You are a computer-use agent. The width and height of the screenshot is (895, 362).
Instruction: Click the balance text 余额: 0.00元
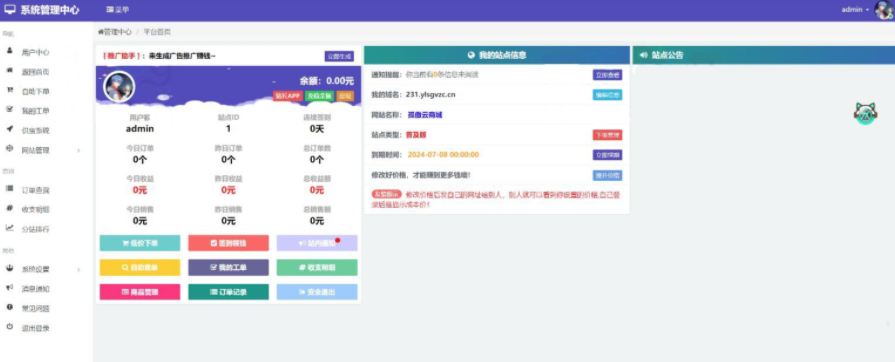tap(326, 81)
